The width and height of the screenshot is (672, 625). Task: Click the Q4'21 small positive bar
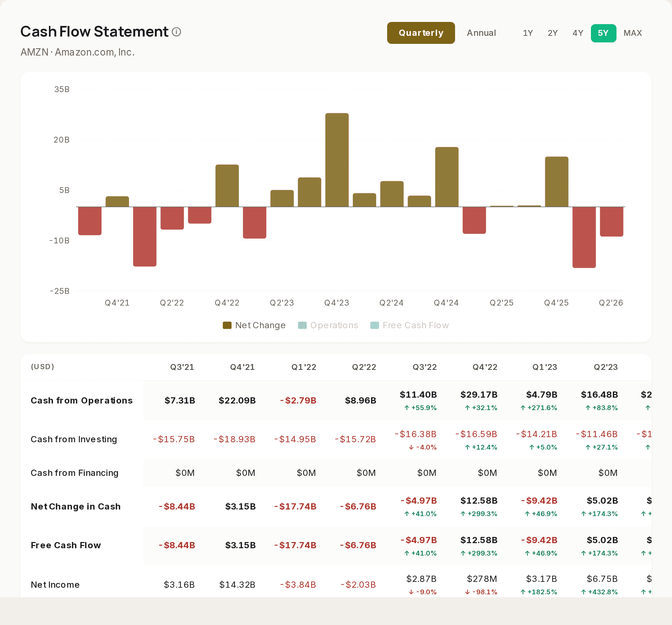(117, 202)
